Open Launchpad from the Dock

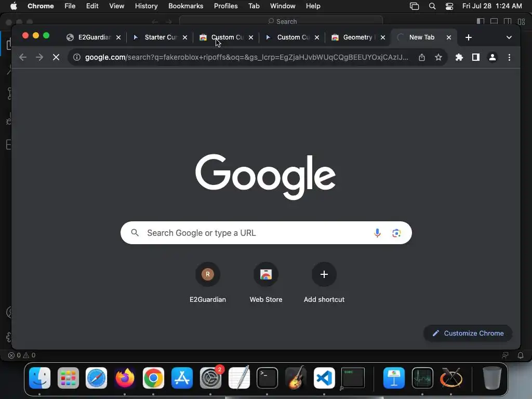[x=68, y=378]
